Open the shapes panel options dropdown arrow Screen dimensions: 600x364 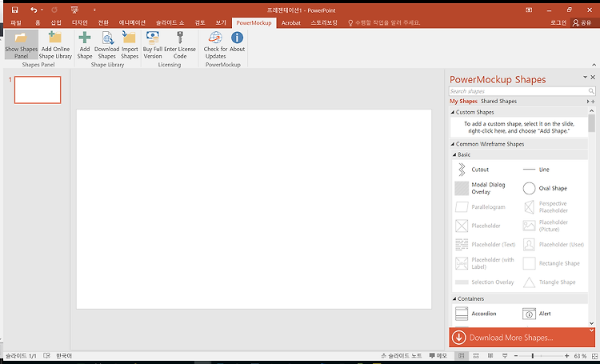coord(585,78)
